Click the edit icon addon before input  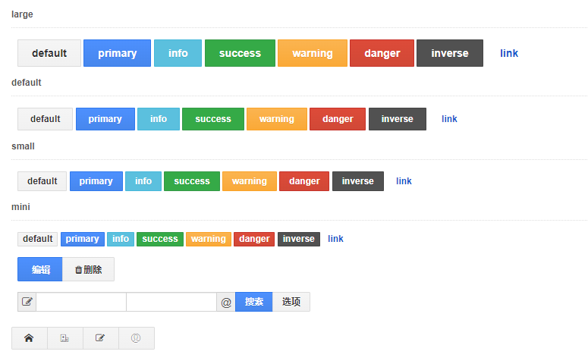pos(27,302)
